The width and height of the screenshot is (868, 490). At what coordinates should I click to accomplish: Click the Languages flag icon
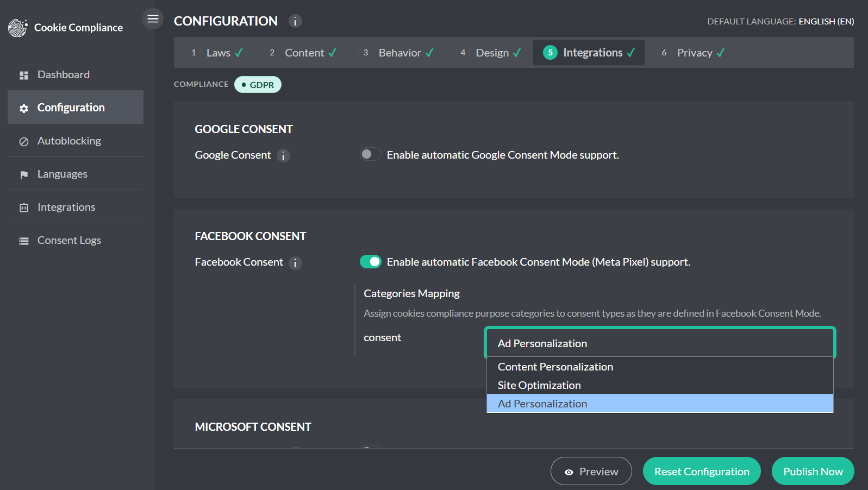(24, 175)
